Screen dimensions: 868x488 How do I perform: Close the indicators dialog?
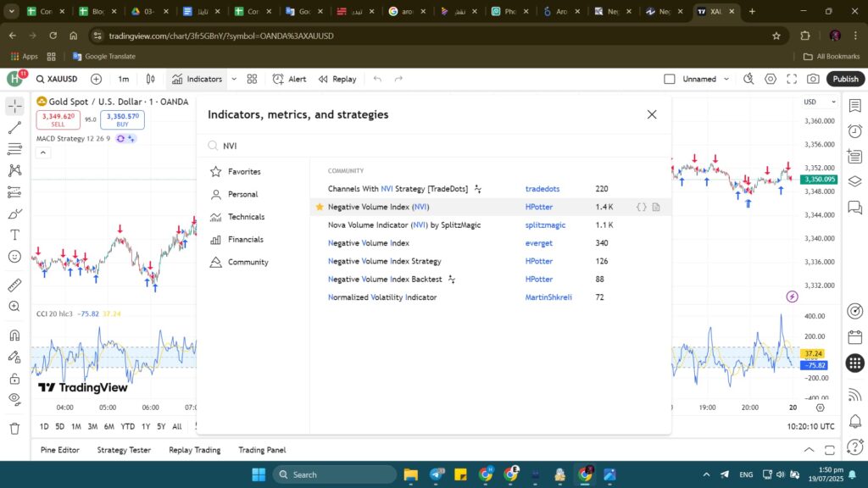click(652, 114)
